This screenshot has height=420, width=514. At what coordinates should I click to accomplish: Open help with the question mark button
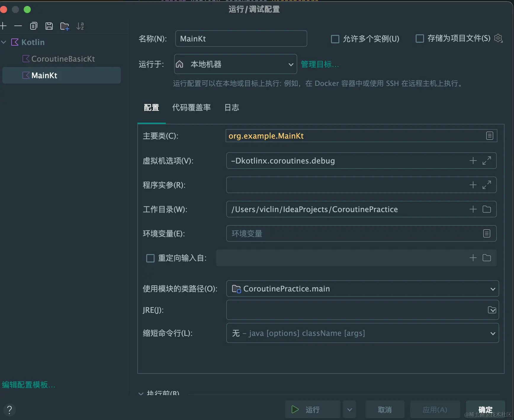(x=9, y=410)
